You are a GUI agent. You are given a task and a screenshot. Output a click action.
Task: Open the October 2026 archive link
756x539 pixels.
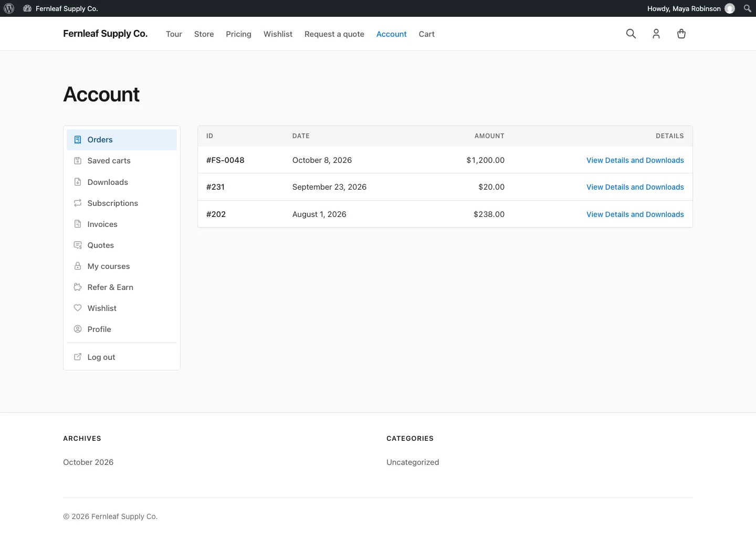tap(88, 462)
